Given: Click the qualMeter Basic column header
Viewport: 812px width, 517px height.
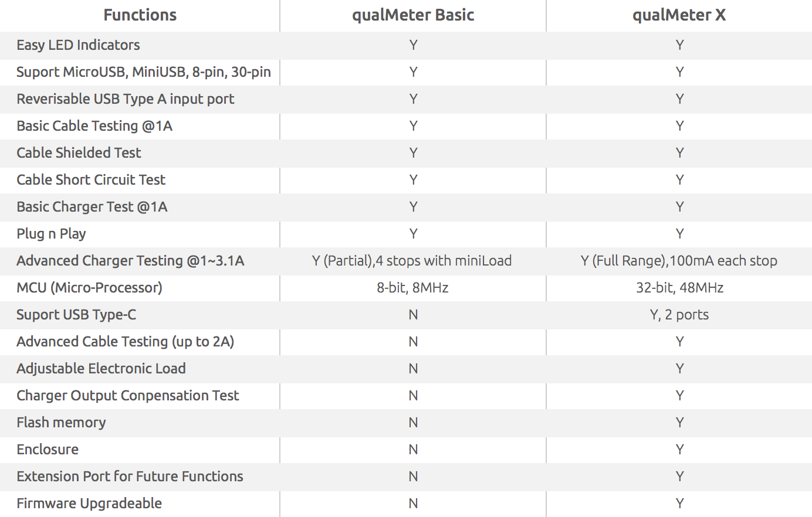Looking at the screenshot, I should click(413, 15).
